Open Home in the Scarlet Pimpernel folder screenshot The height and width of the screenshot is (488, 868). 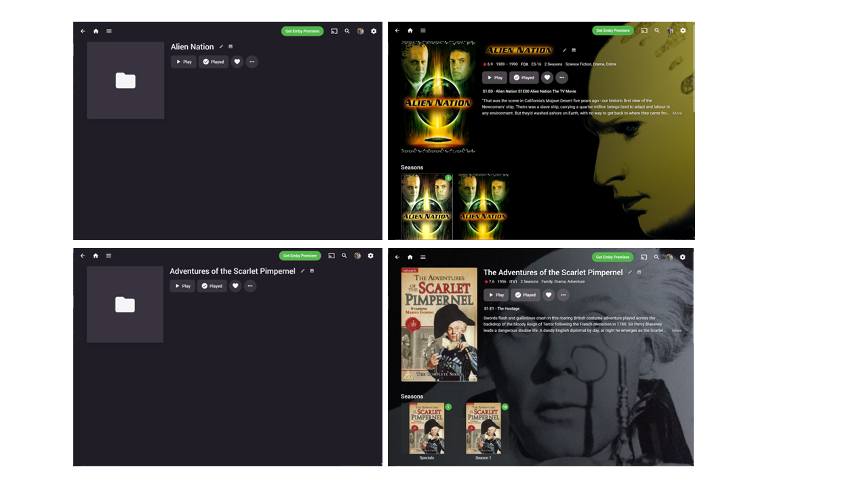point(96,256)
